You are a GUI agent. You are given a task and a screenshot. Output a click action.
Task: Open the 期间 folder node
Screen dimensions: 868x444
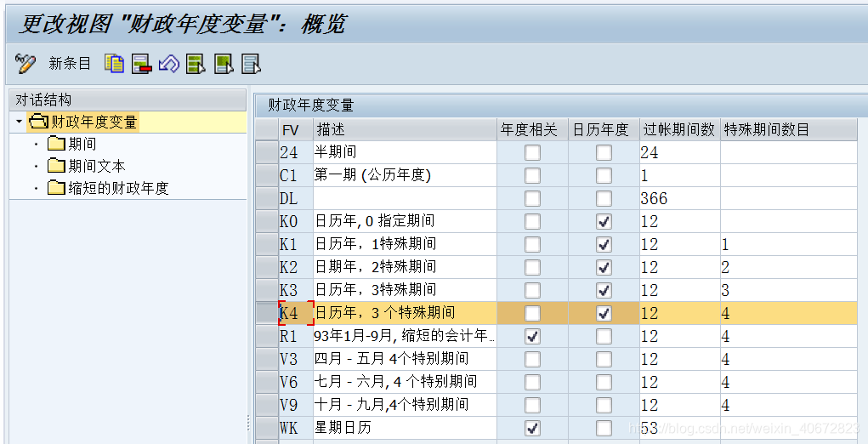coord(82,144)
